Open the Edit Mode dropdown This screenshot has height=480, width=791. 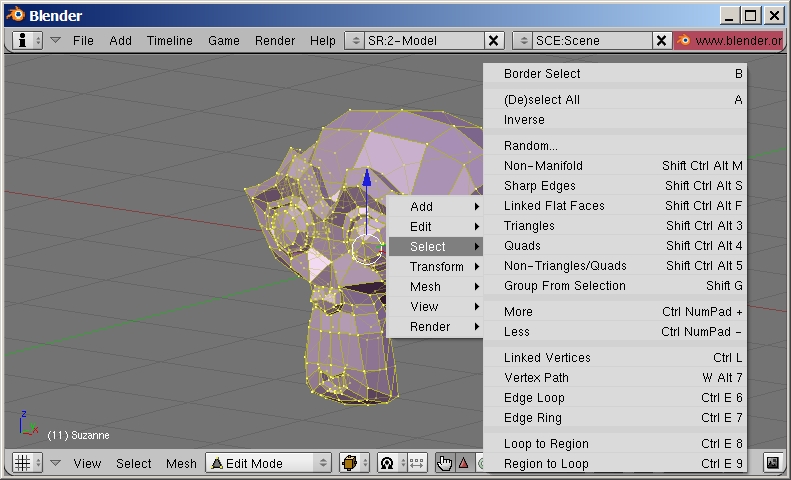[268, 463]
